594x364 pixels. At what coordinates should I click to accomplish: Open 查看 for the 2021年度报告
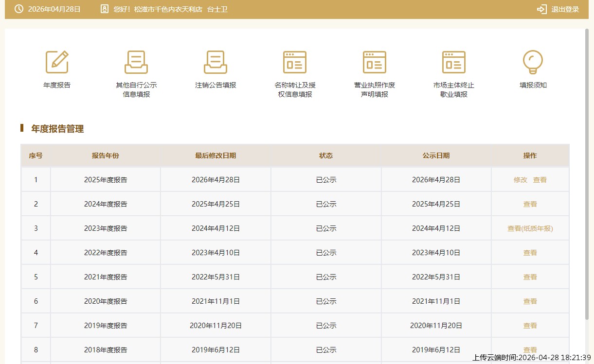530,277
